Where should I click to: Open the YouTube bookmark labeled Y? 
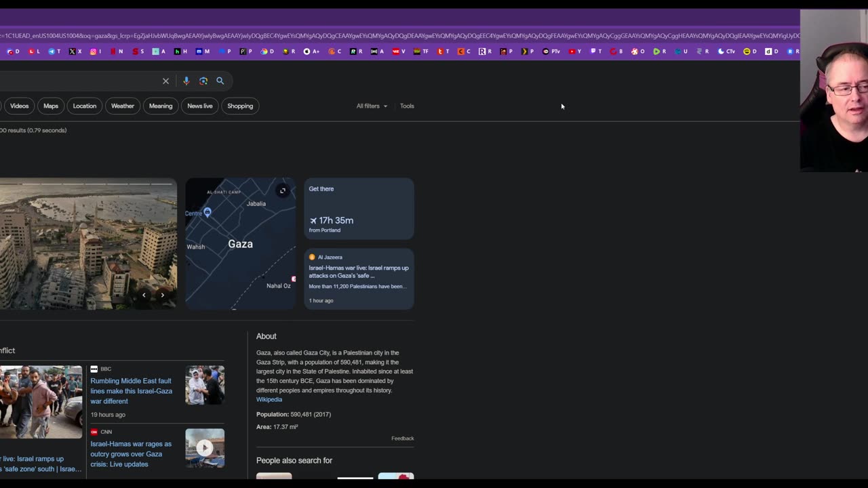575,52
